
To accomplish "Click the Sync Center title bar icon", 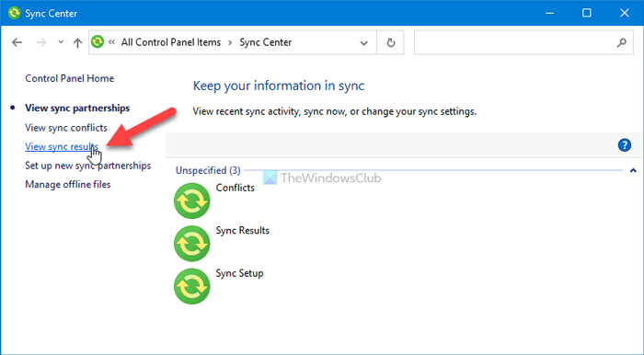I will [15, 13].
